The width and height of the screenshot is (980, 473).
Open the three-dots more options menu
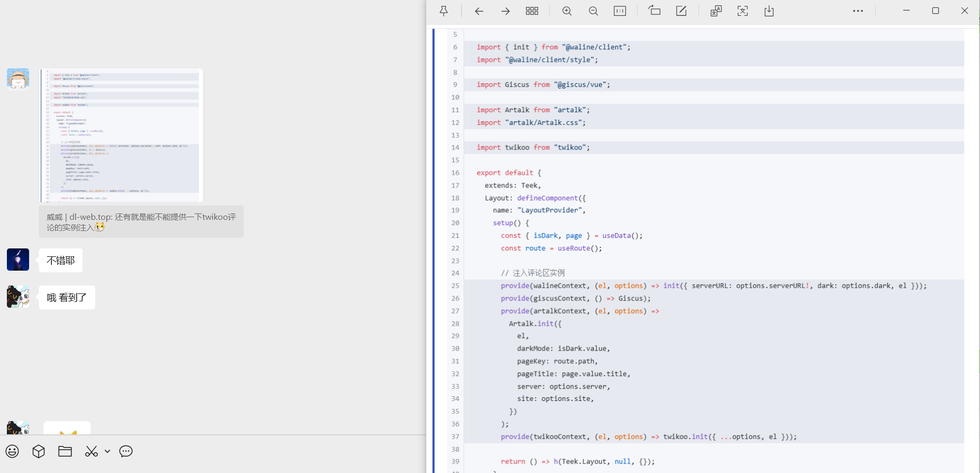[858, 11]
